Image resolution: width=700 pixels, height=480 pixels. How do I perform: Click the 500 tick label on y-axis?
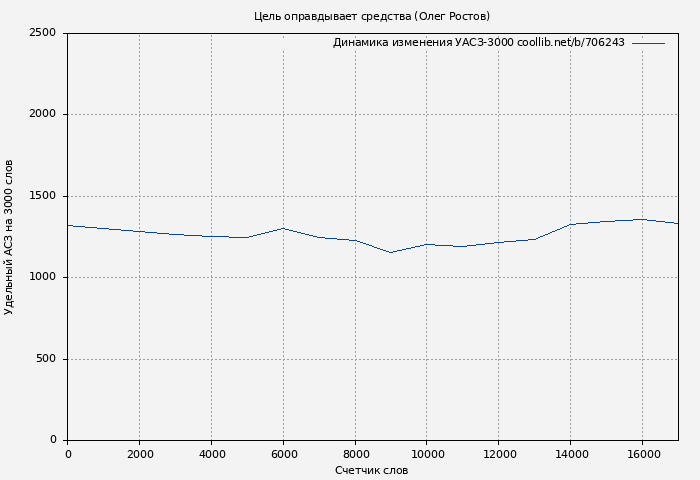(x=46, y=359)
